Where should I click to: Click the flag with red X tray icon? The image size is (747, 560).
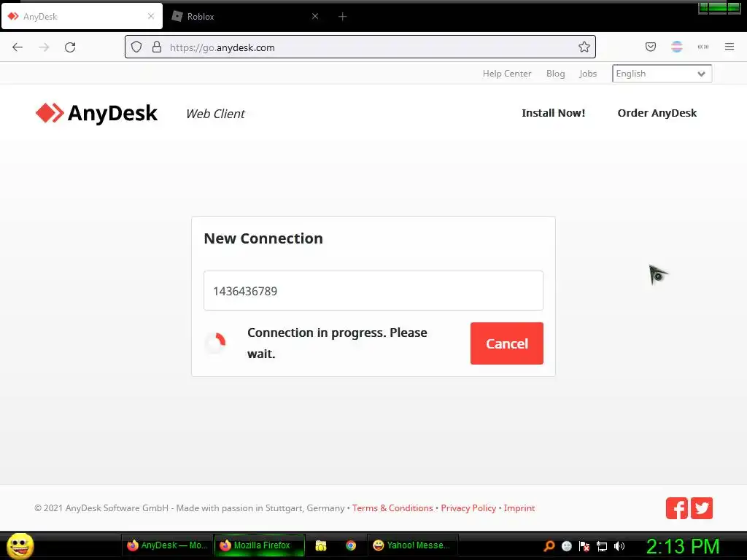[x=584, y=546]
